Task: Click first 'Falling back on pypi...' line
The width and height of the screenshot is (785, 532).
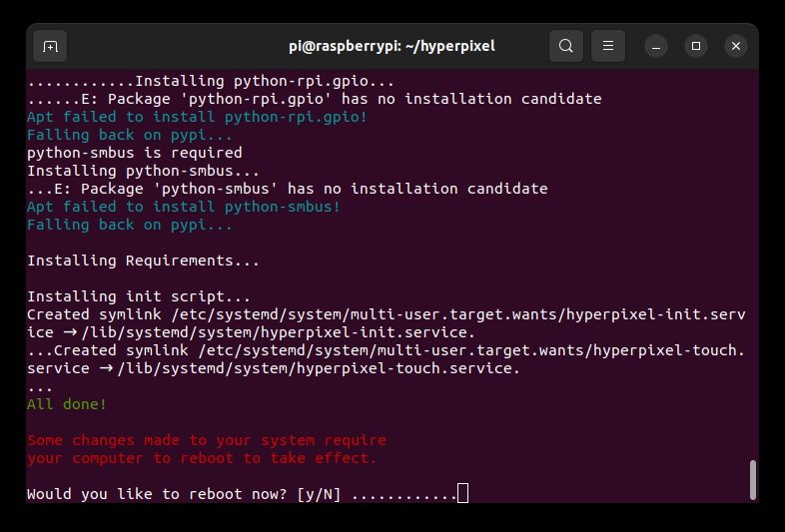Action: coord(130,135)
